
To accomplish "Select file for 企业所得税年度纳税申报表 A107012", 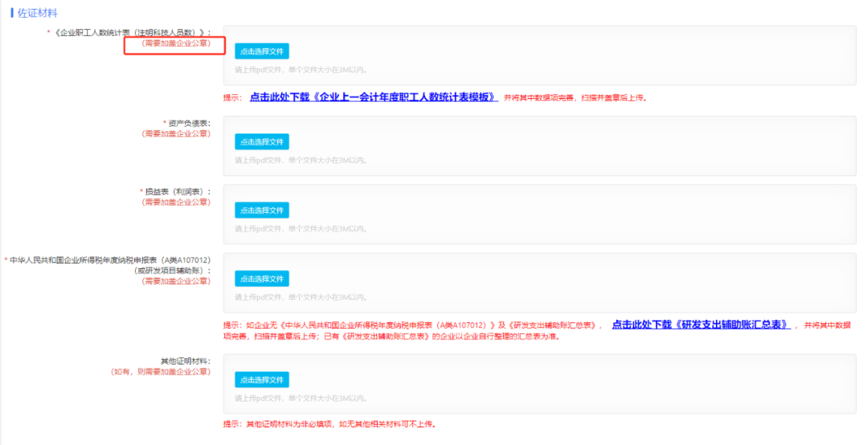I will tap(261, 279).
